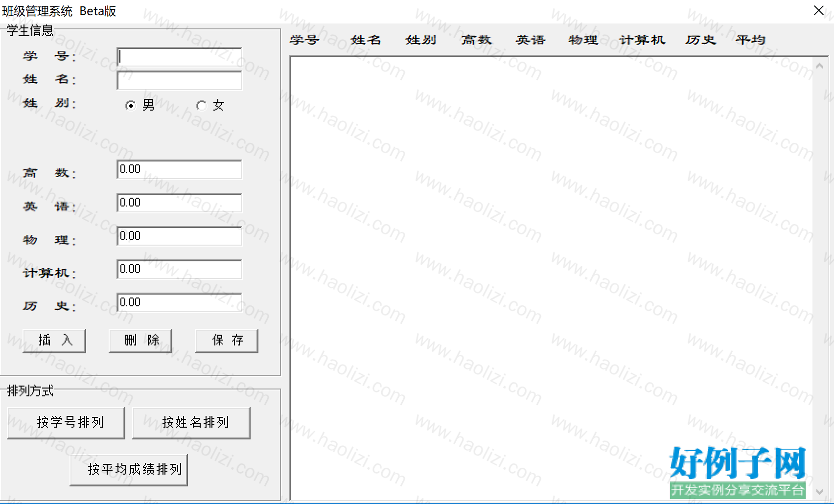
Task: Click the 计算机 score input field
Action: coord(179,270)
